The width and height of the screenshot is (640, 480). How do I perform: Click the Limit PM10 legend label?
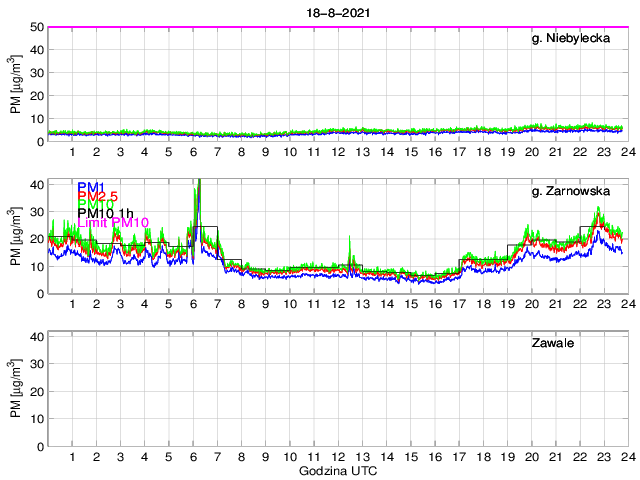pyautogui.click(x=113, y=222)
